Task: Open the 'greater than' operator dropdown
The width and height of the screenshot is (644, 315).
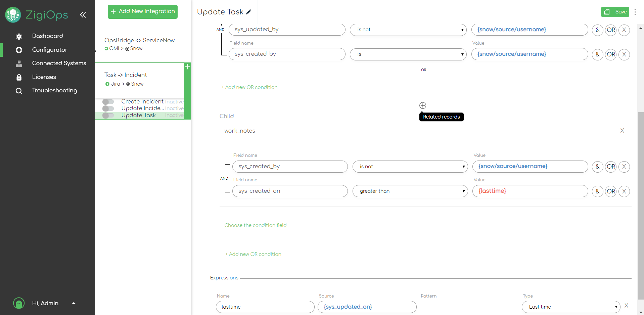Action: [x=410, y=191]
